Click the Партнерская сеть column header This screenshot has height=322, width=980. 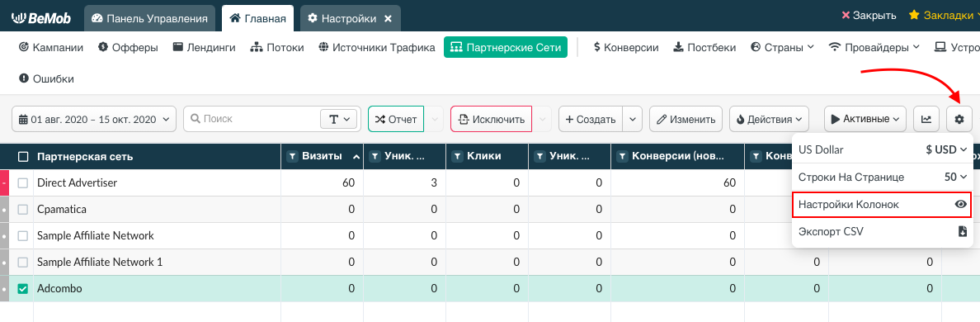(x=85, y=157)
